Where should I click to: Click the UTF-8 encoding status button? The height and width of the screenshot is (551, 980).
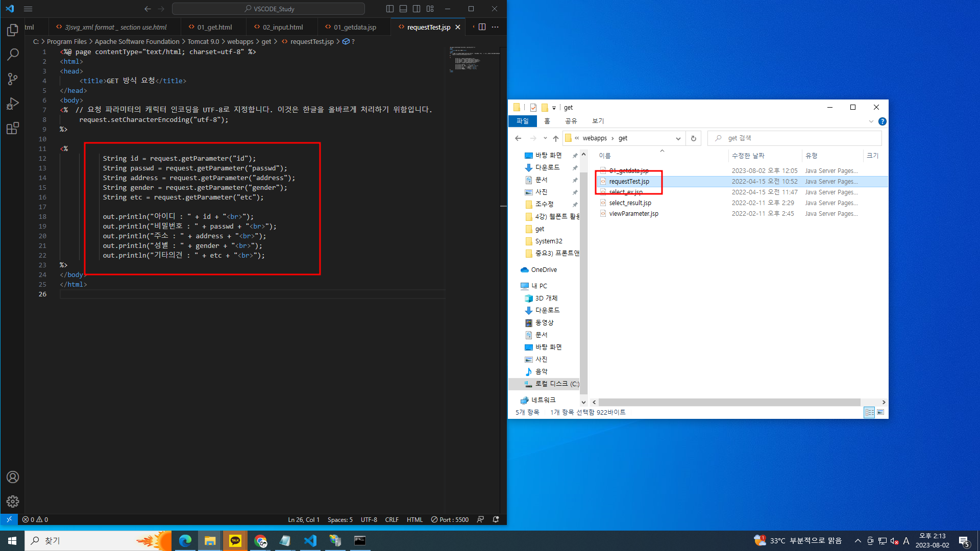[369, 519]
